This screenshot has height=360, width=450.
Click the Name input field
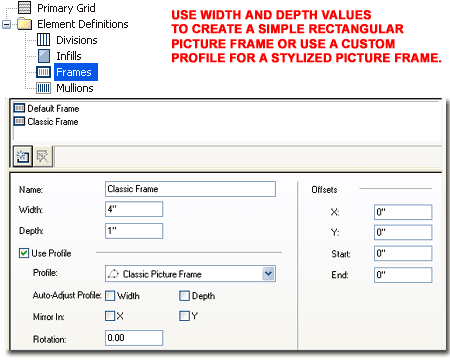[x=190, y=189]
